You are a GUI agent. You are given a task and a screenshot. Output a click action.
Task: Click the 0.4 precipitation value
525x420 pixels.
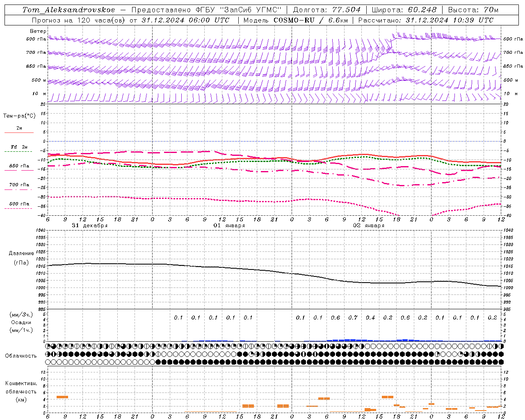[x=370, y=317]
